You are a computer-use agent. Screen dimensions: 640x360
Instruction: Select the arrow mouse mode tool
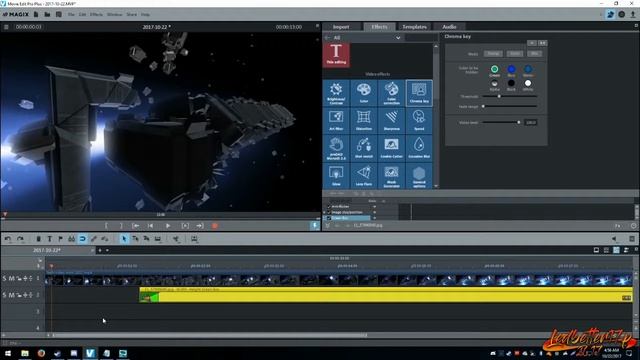[x=124, y=239]
